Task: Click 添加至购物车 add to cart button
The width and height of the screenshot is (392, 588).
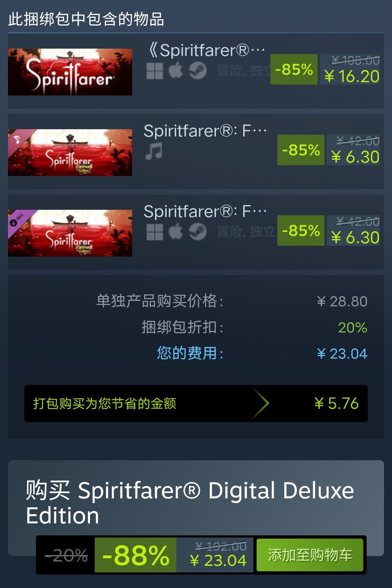Action: click(310, 555)
